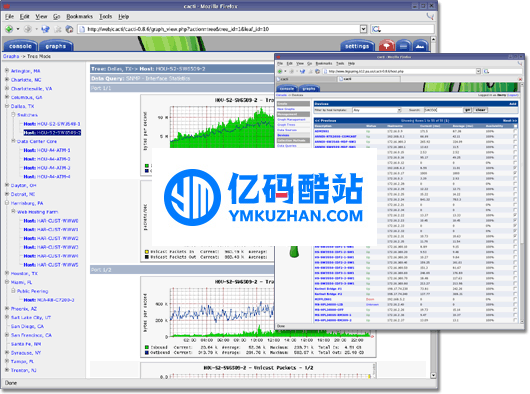Open the Graph Management link in console sidebar
This screenshot has height=394, width=530.
click(x=291, y=120)
